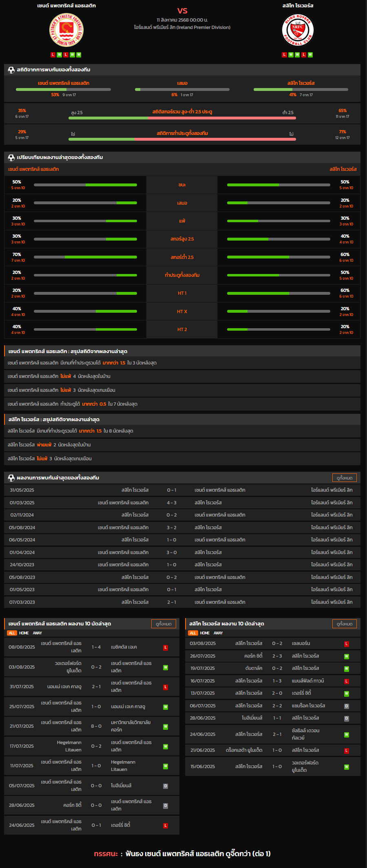This screenshot has width=367, height=868.
Task: Select AWAY tab under St Patrick's last 10 matches
Action: click(x=38, y=633)
